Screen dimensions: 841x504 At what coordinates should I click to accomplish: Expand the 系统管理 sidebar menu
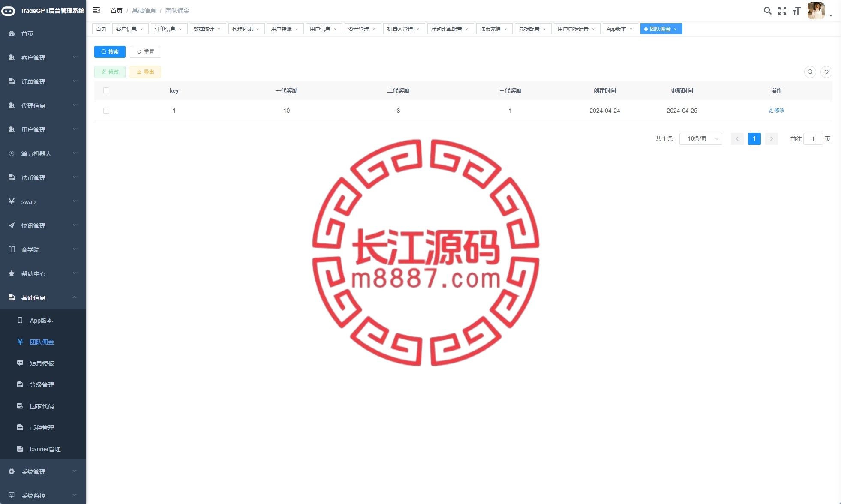coord(43,472)
